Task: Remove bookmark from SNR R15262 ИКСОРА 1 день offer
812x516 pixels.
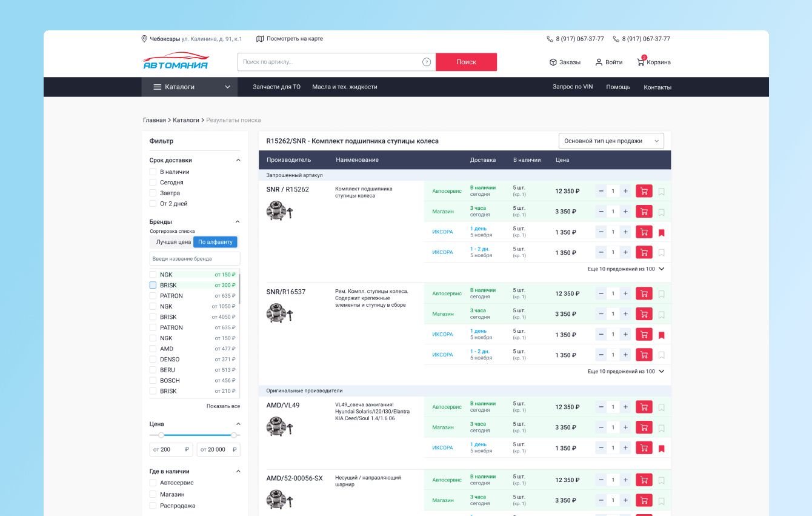Action: click(662, 233)
